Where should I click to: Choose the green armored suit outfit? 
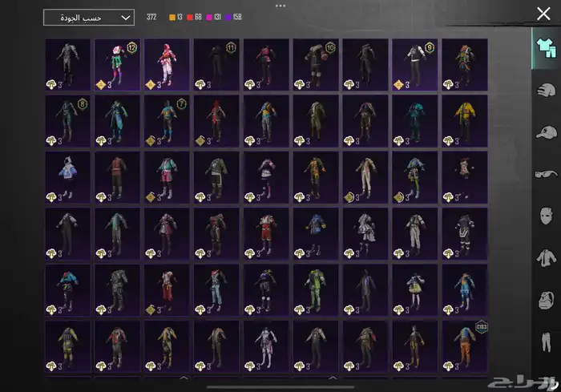point(316,290)
